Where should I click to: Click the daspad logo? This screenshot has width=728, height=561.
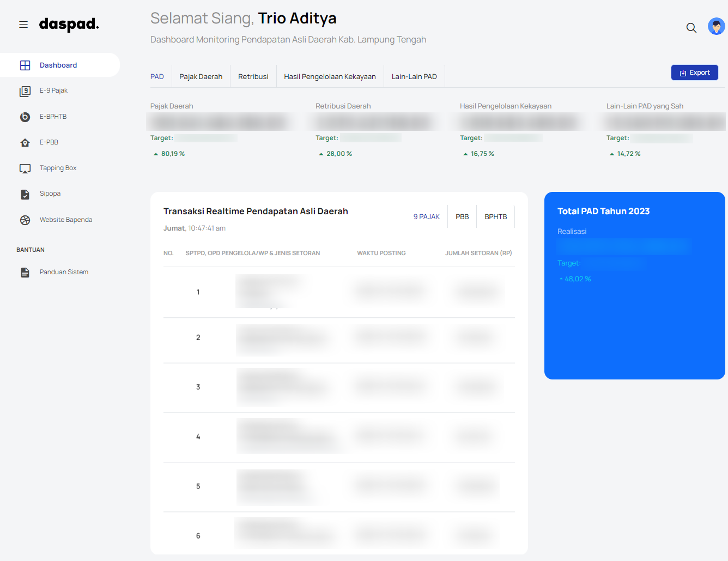[69, 25]
